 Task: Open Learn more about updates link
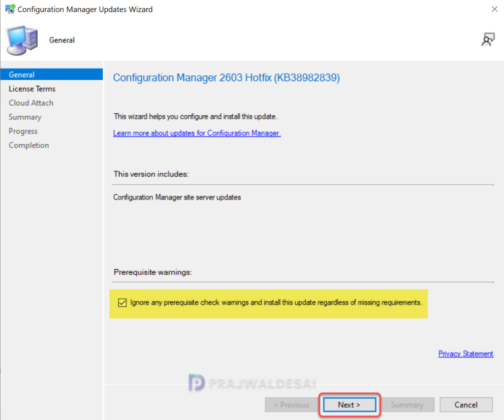[197, 133]
